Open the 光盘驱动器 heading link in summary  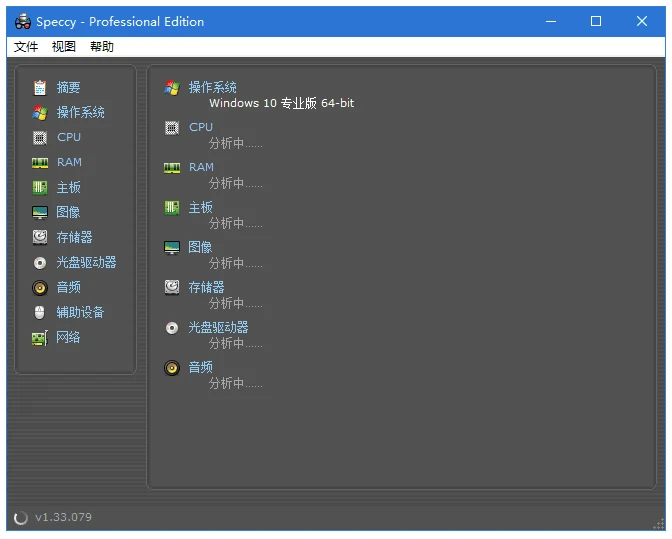tap(219, 327)
